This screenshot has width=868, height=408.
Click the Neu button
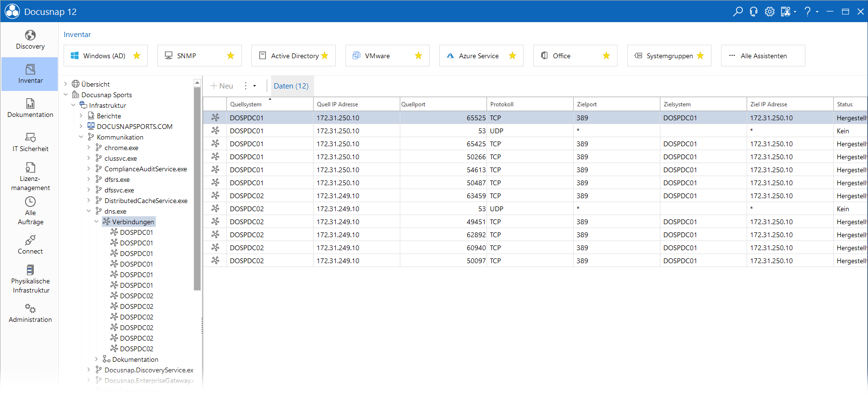(222, 86)
